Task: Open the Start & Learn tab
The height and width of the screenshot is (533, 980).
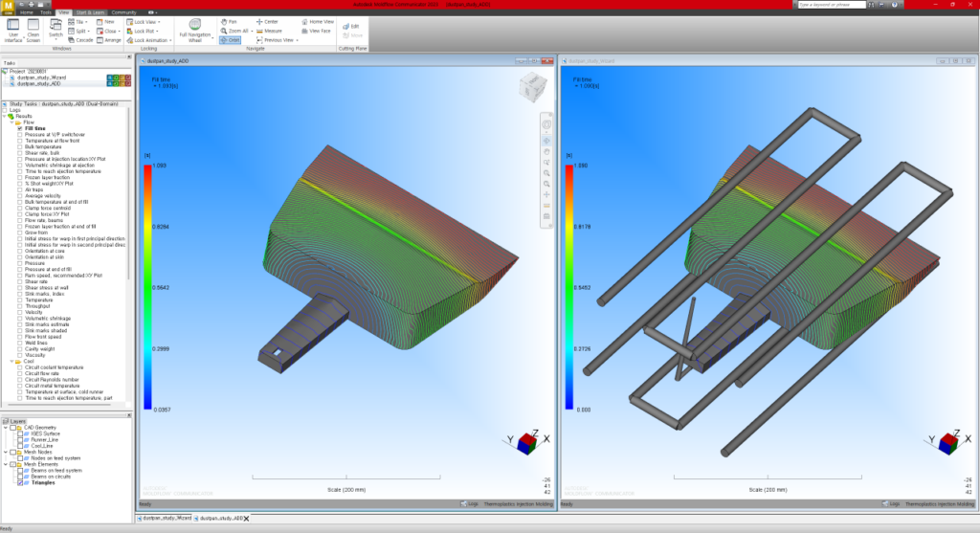Action: coord(91,12)
